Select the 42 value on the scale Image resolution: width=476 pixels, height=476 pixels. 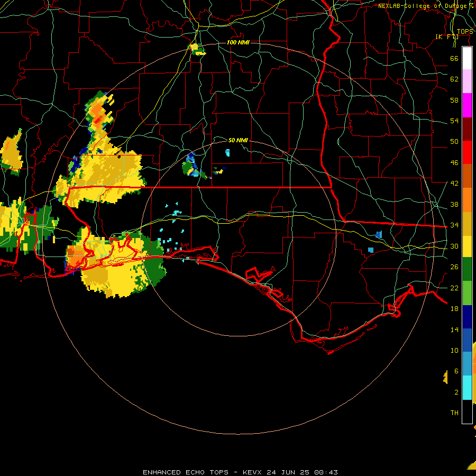pyautogui.click(x=454, y=184)
